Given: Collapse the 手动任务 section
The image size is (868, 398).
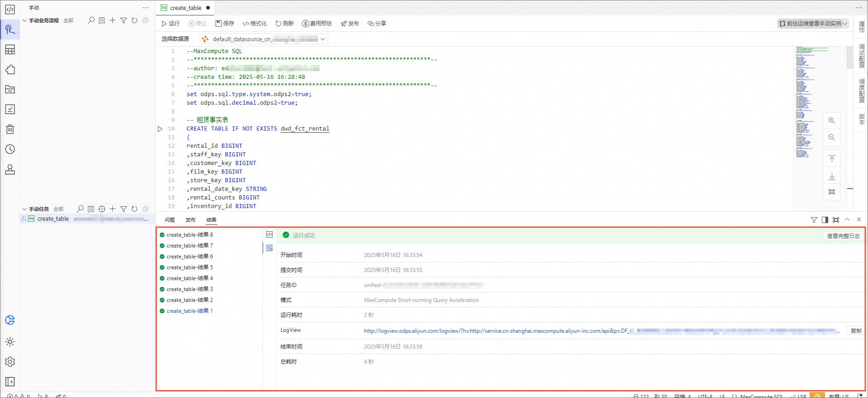Looking at the screenshot, I should [x=24, y=209].
